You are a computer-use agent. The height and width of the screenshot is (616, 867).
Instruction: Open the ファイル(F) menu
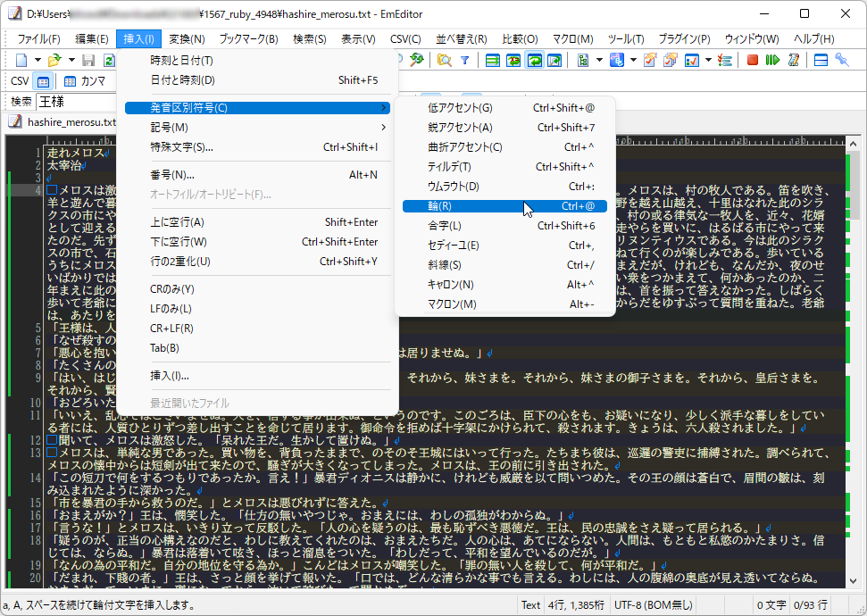[38, 39]
